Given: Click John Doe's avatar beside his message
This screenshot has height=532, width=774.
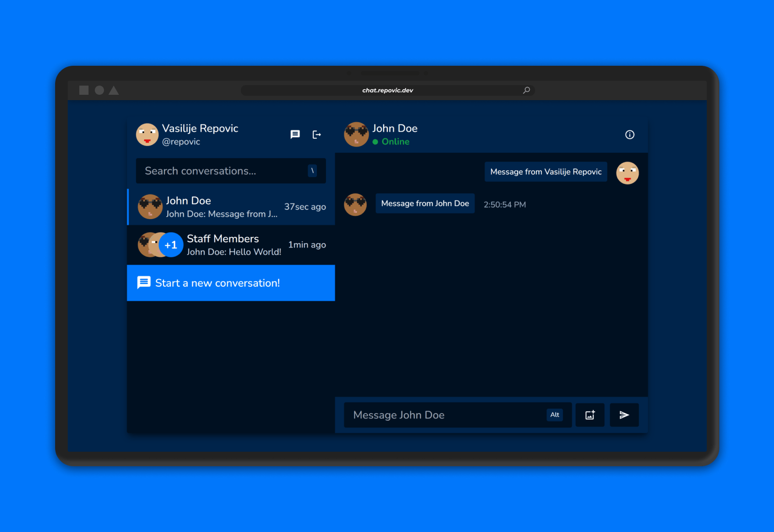Looking at the screenshot, I should 355,205.
